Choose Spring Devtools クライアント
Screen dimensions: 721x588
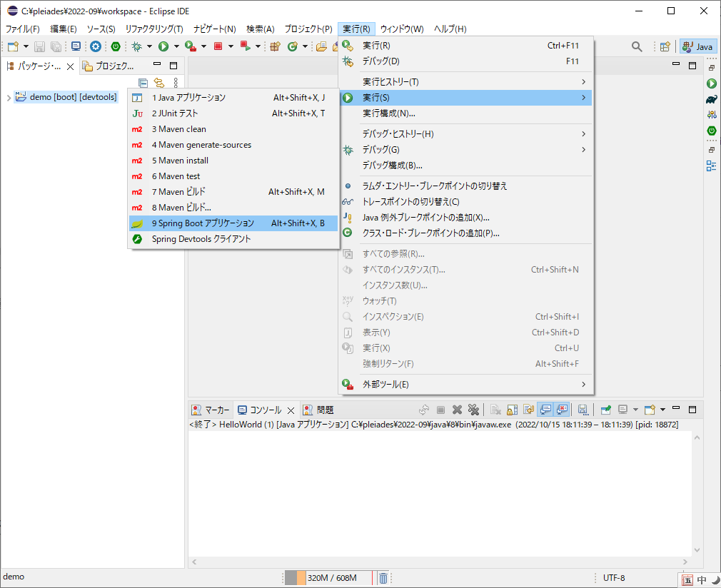click(233, 238)
